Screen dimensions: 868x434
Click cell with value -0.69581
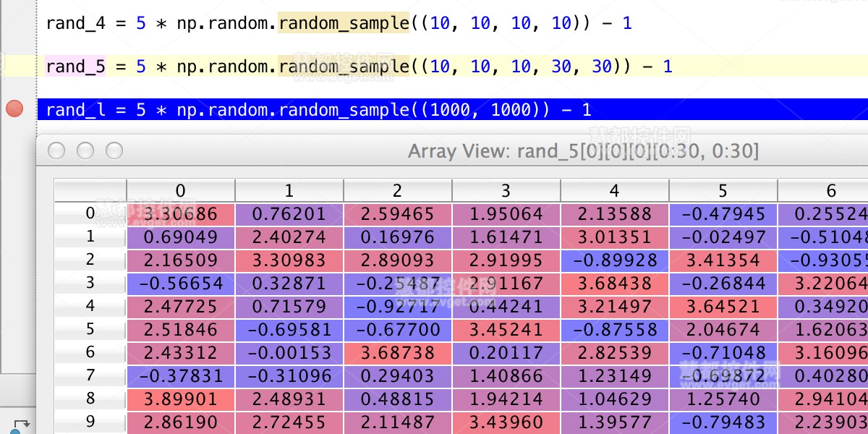289,330
